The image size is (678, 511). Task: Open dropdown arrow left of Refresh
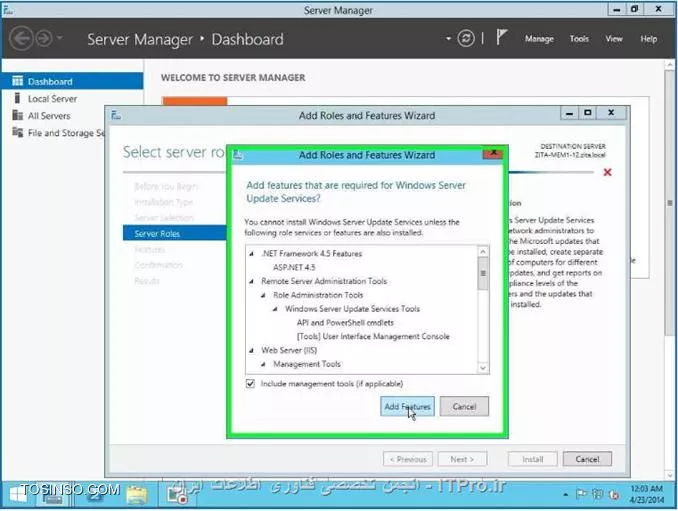pyautogui.click(x=448, y=38)
